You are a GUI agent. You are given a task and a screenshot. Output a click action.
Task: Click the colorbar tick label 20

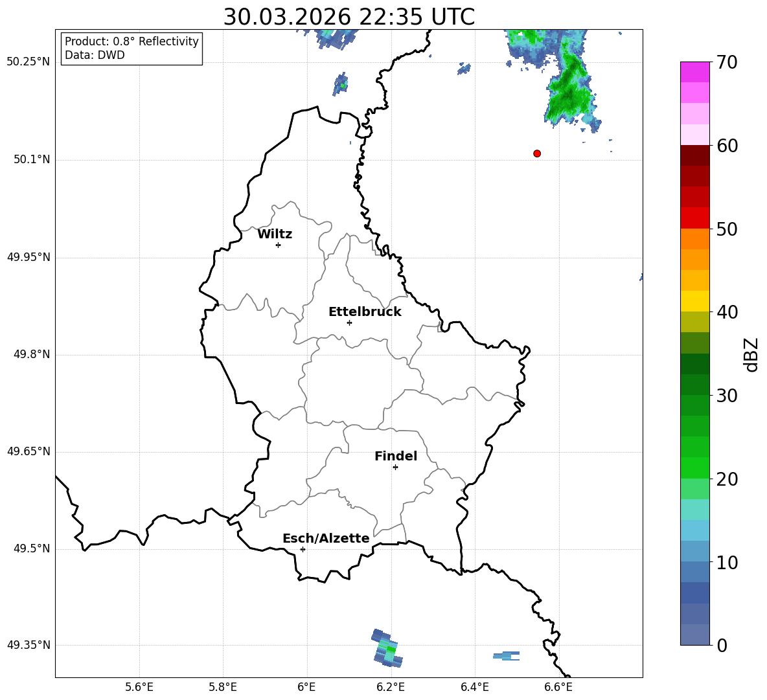(727, 479)
